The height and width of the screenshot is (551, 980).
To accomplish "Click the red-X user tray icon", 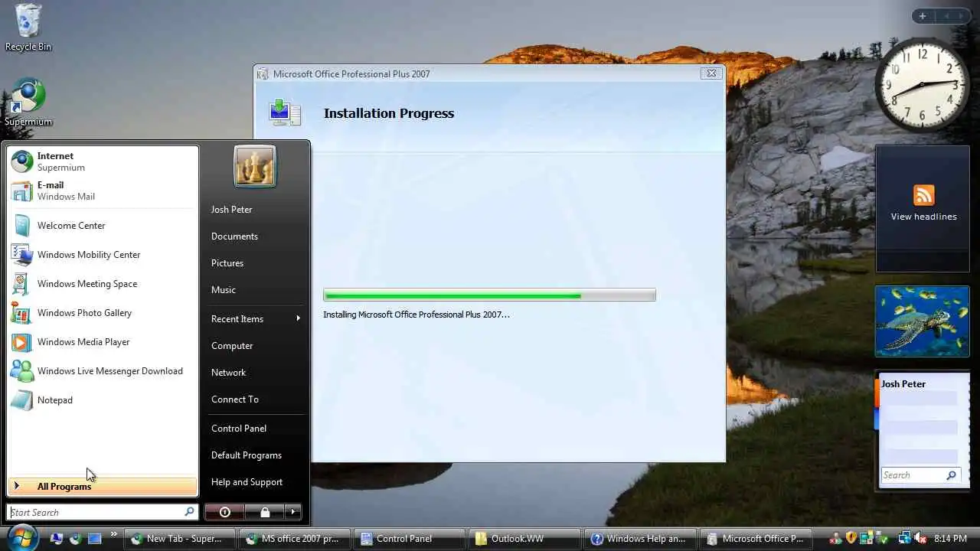I will pos(835,539).
